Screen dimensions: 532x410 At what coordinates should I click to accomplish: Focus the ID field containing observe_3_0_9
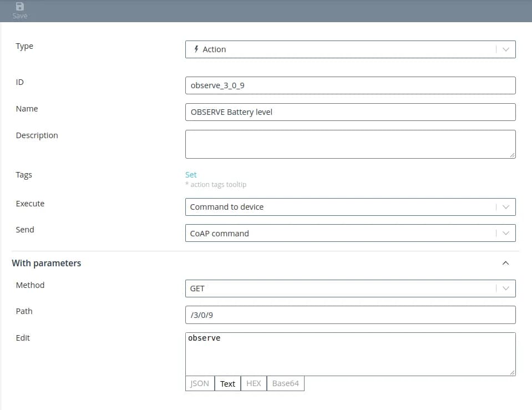coord(349,85)
